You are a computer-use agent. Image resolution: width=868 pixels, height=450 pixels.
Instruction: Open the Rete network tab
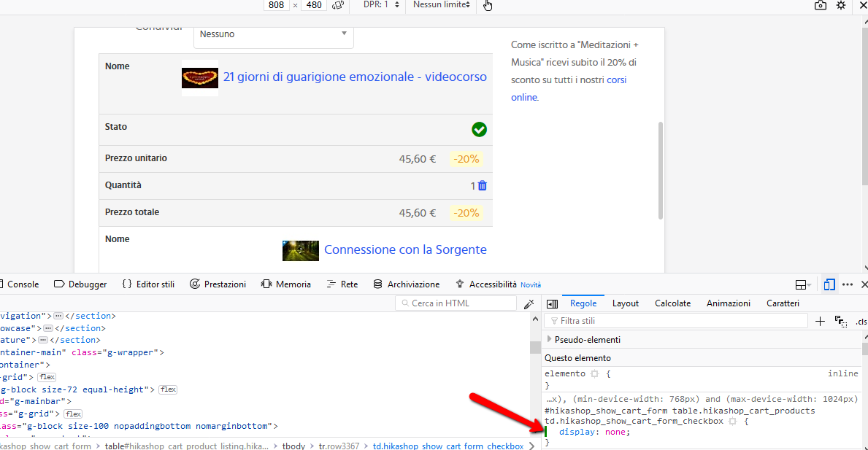pos(342,284)
